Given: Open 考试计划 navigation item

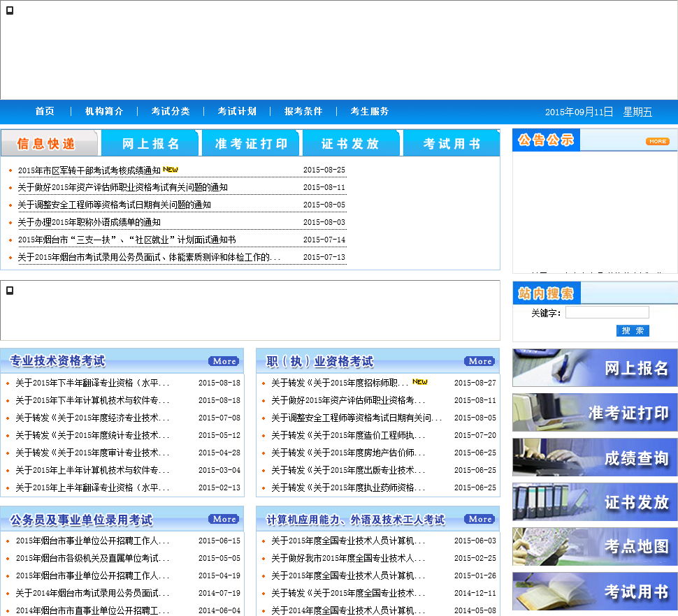Looking at the screenshot, I should point(237,112).
